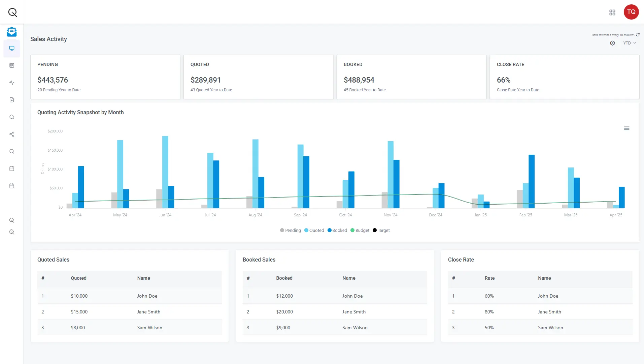The height and width of the screenshot is (364, 644).
Task: Select the Booked Sales panel title
Action: coord(259,260)
